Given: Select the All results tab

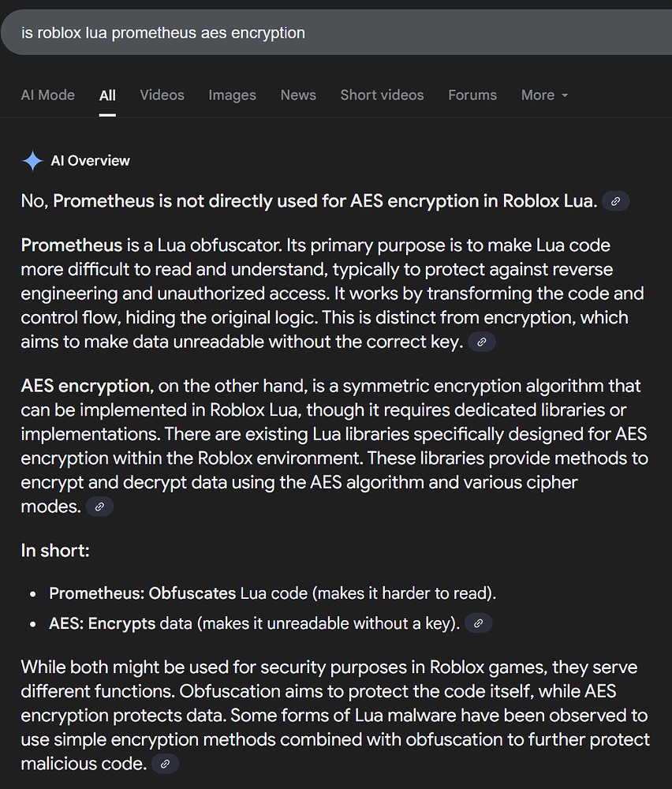Looking at the screenshot, I should coord(107,95).
